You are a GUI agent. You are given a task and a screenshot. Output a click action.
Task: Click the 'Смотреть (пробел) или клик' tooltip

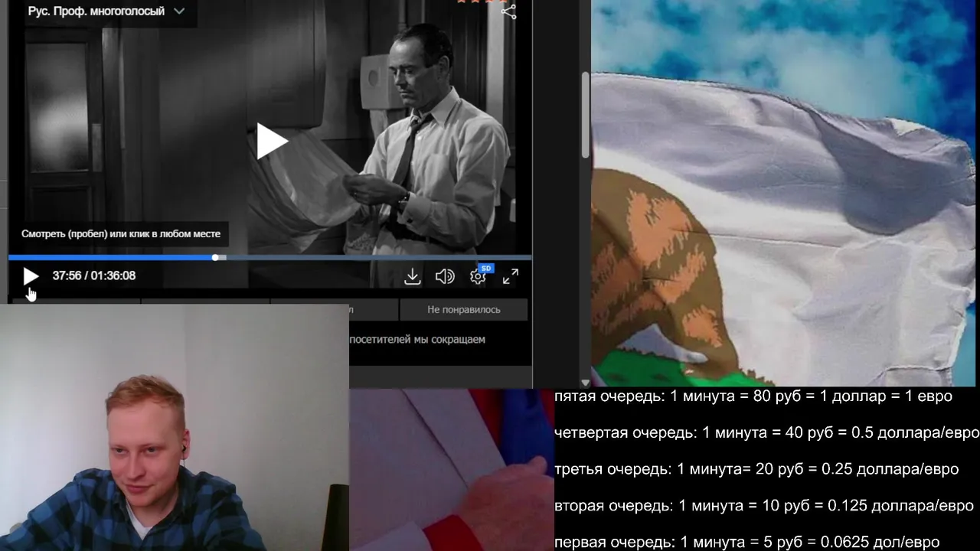(x=121, y=234)
